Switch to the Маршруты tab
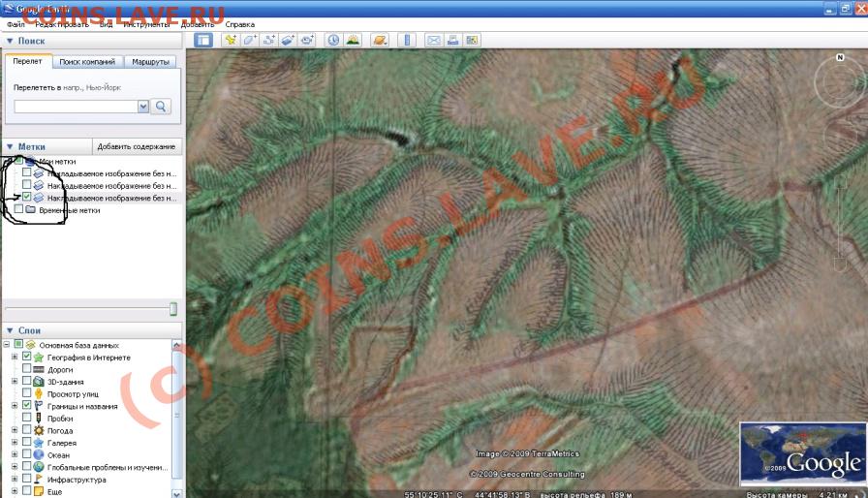 click(x=150, y=62)
